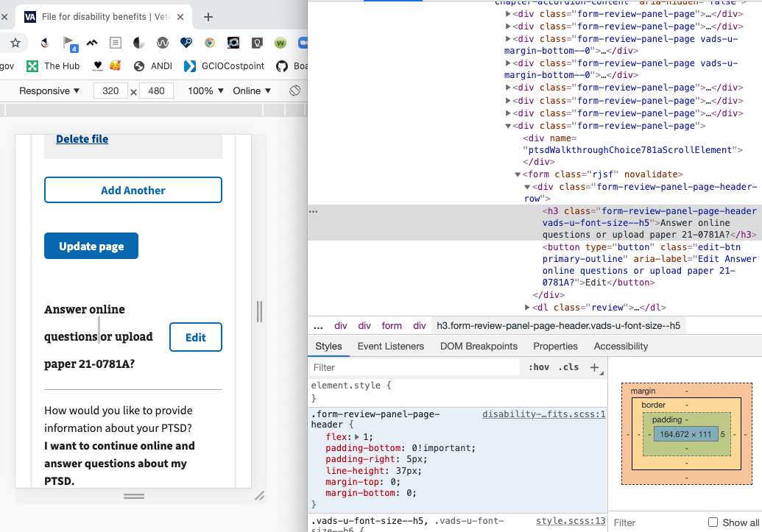Viewport: 762px width, 532px height.
Task: Open the disability fits.scss stylesheet link
Action: point(544,414)
